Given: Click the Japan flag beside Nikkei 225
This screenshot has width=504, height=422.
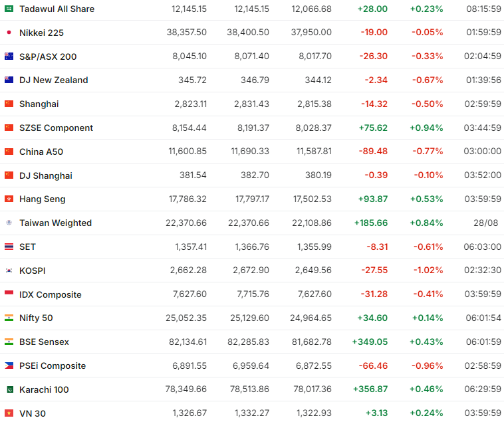Looking at the screenshot, I should tap(9, 33).
